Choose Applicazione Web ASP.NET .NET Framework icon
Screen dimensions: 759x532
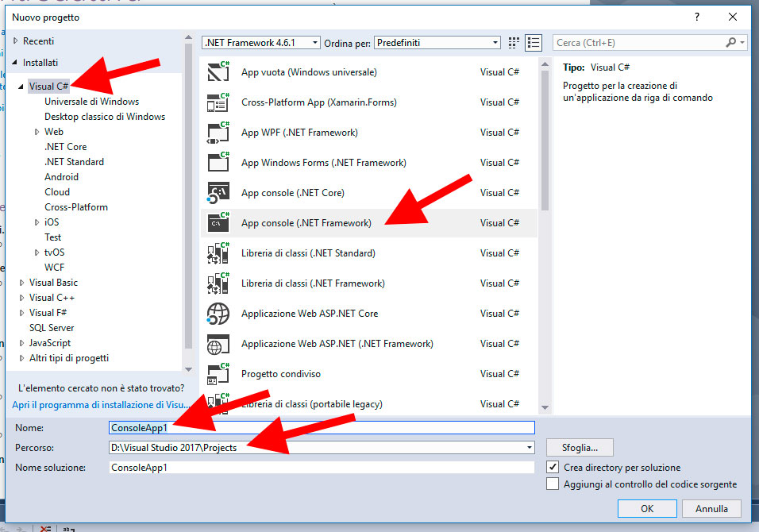click(x=218, y=344)
